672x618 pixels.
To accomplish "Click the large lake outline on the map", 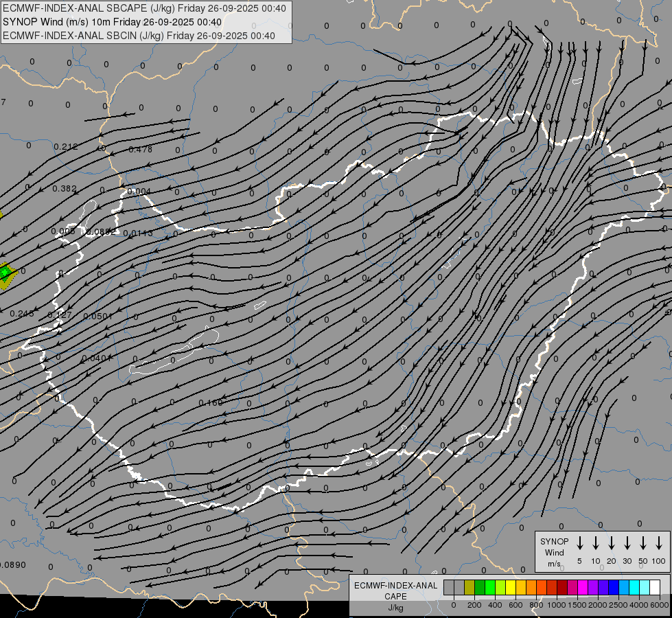I will [x=174, y=352].
